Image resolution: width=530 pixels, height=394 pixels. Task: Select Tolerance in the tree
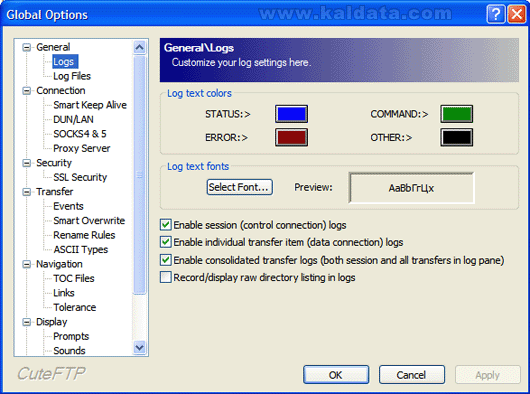[75, 307]
